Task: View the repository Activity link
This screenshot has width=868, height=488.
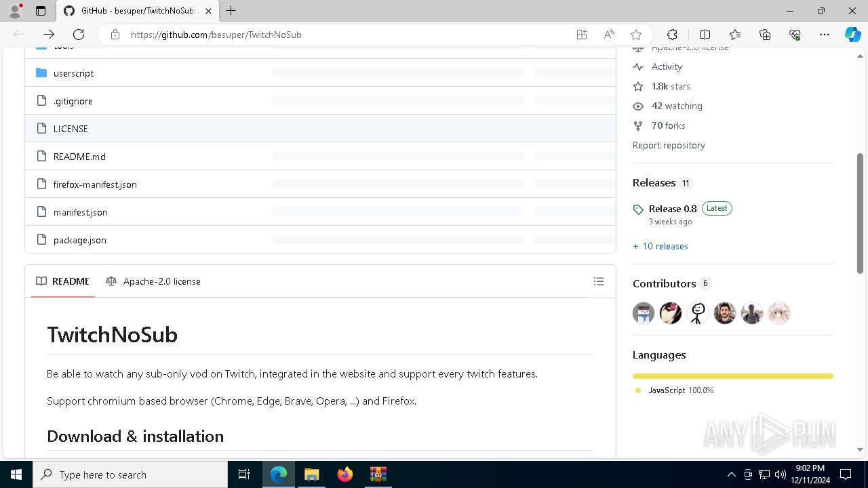Action: click(x=658, y=66)
